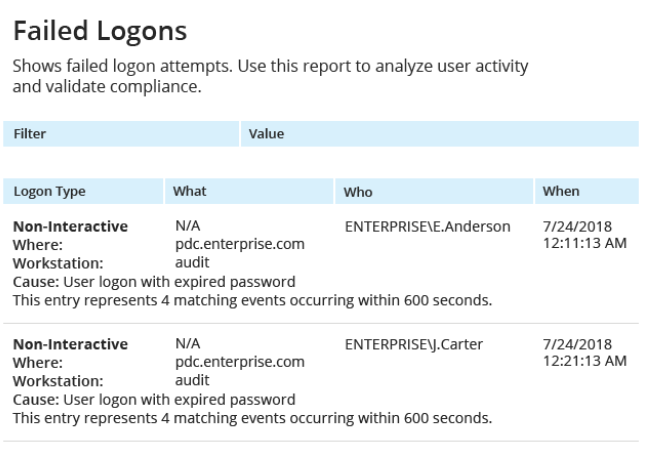Click first entry's expired password cause text
The image size is (649, 450).
pos(153,282)
